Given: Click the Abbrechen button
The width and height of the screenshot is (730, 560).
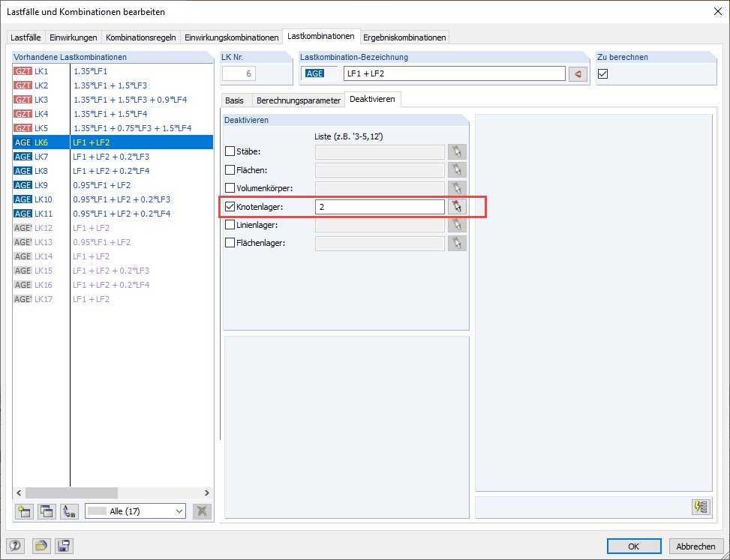Looking at the screenshot, I should tap(695, 547).
